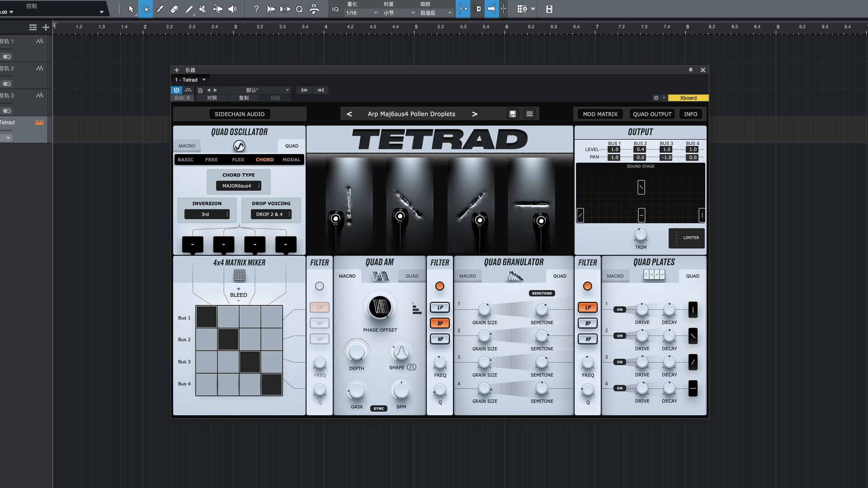Adjust the PHASE OFFSET knob
The width and height of the screenshot is (868, 488).
(380, 307)
